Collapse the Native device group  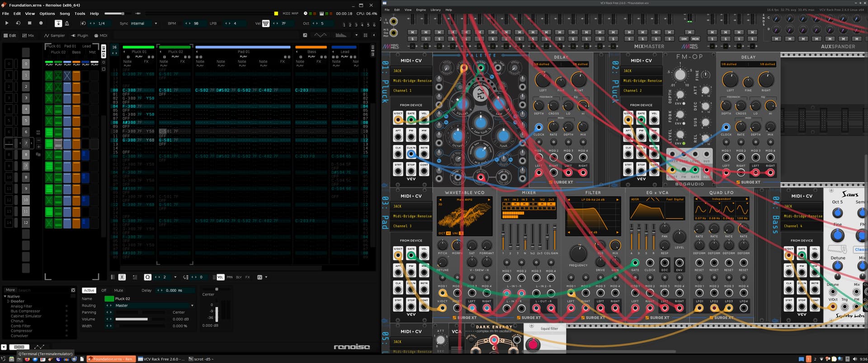tap(5, 296)
